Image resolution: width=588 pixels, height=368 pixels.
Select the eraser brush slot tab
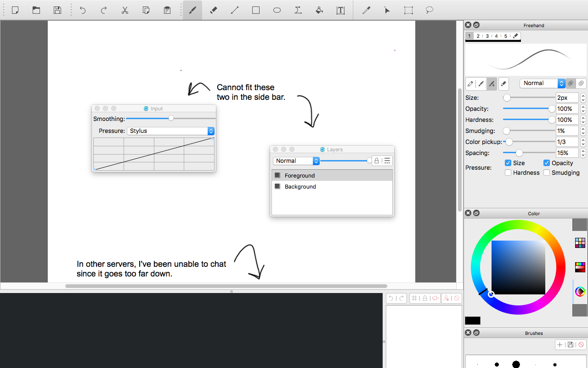pyautogui.click(x=515, y=36)
